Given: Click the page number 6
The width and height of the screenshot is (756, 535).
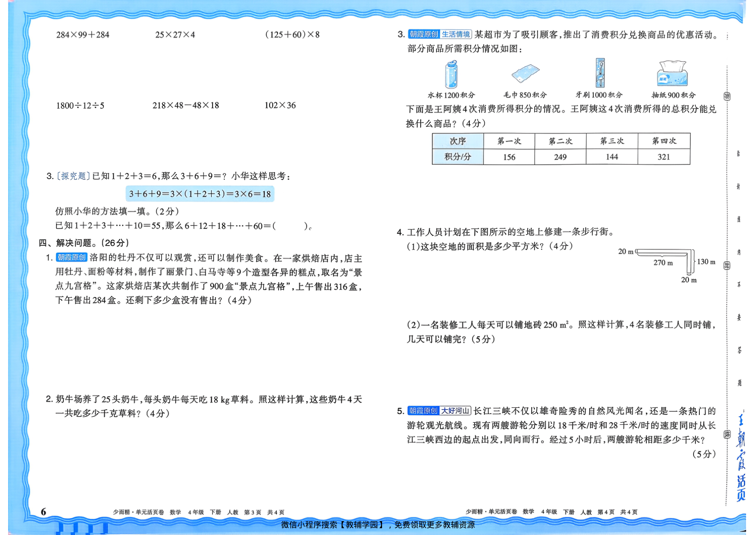Looking at the screenshot, I should 43,512.
